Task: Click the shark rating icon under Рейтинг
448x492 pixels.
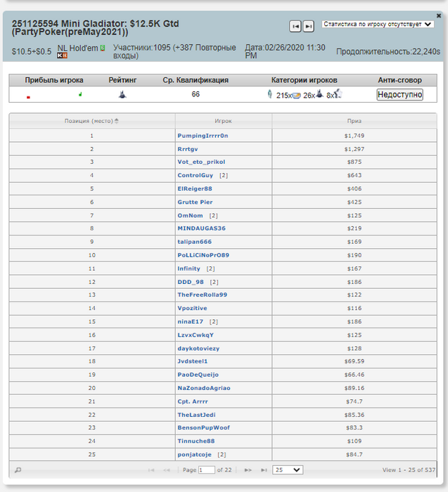Action: (122, 94)
